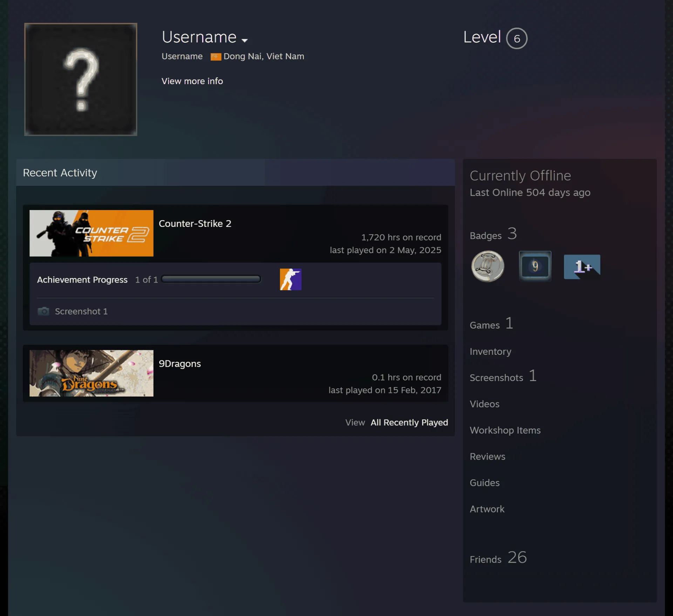Open the Counter-Strike 2 banner thumbnail
This screenshot has height=616, width=673.
click(x=91, y=233)
